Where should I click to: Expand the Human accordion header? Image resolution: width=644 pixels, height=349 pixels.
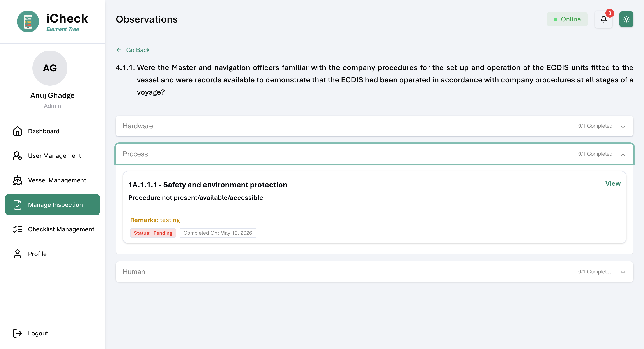(x=374, y=272)
